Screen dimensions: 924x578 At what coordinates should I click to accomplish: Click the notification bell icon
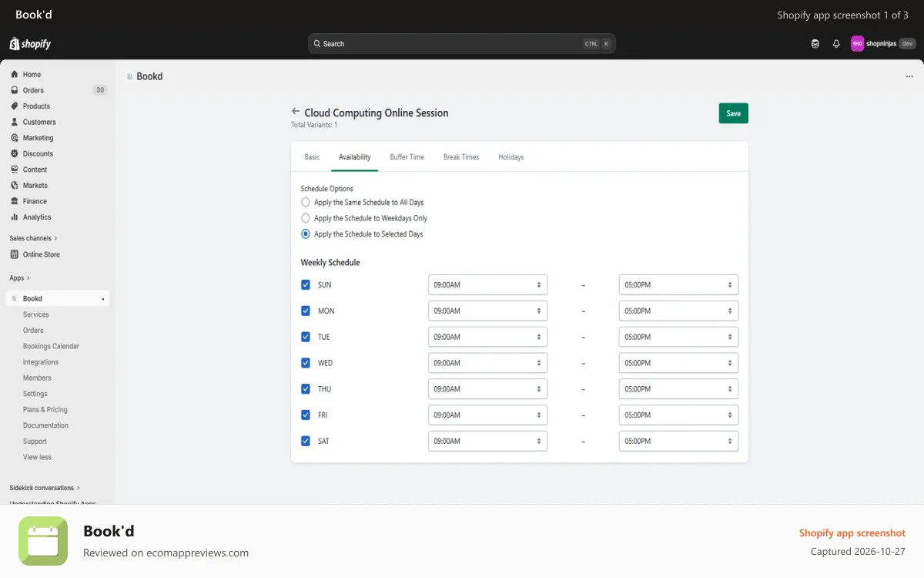coord(836,44)
